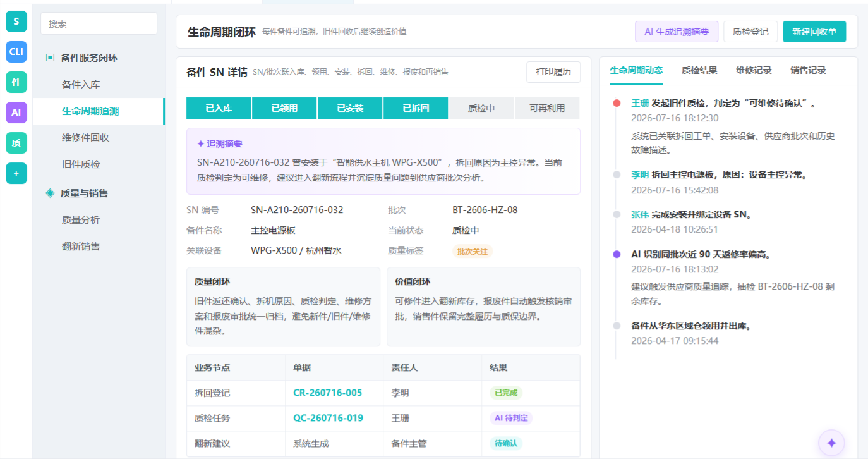This screenshot has height=459, width=868.
Task: Open 备件入库 in the sidebar
Action: pyautogui.click(x=99, y=84)
